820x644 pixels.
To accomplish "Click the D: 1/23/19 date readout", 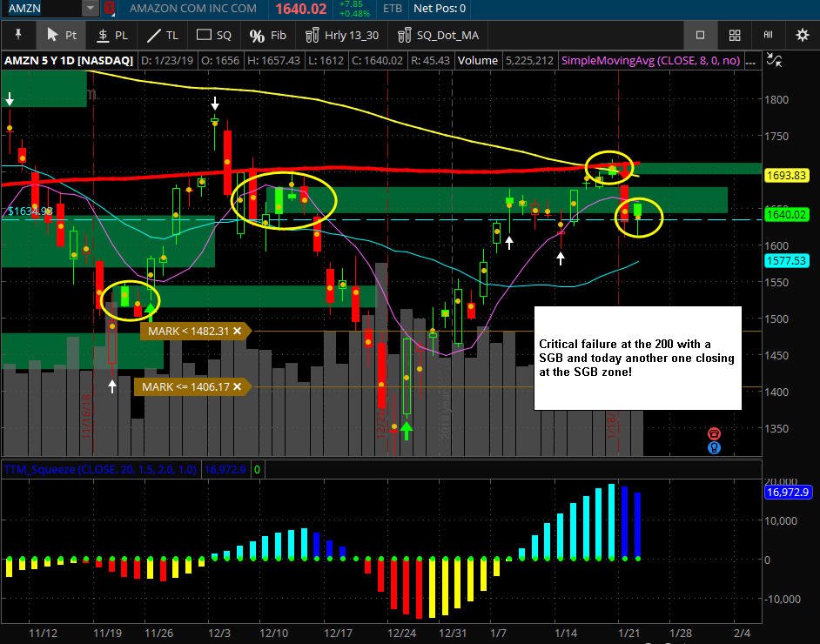I will click(x=167, y=61).
